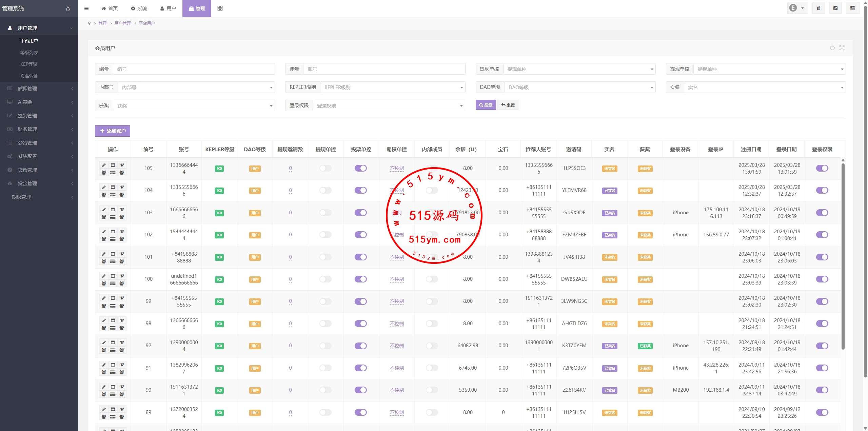Click the credit card icon for user 104

tap(113, 195)
